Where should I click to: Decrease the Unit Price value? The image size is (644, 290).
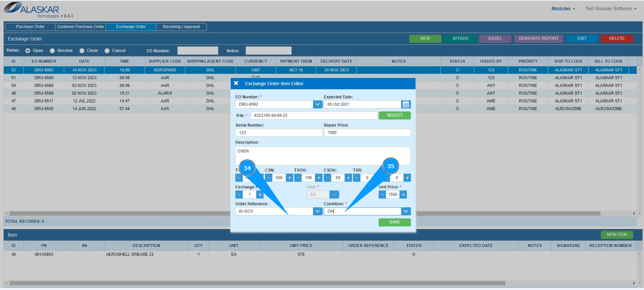tap(382, 195)
